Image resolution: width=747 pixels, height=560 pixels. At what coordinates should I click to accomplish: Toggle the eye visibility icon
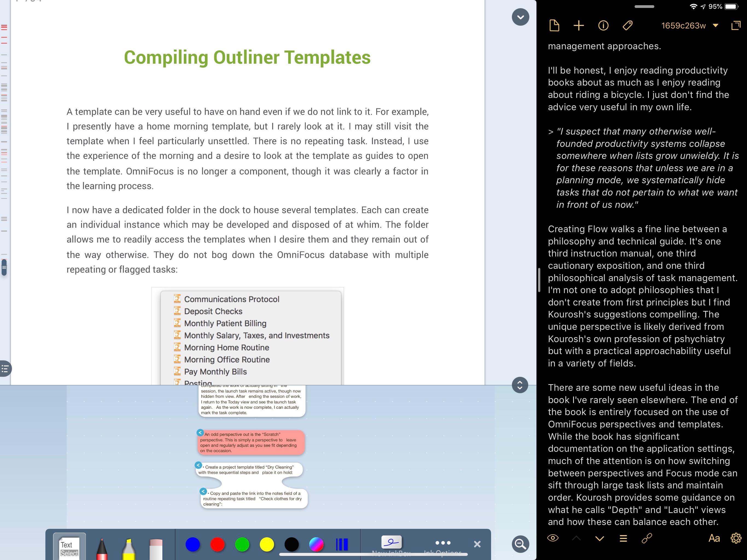[552, 538]
